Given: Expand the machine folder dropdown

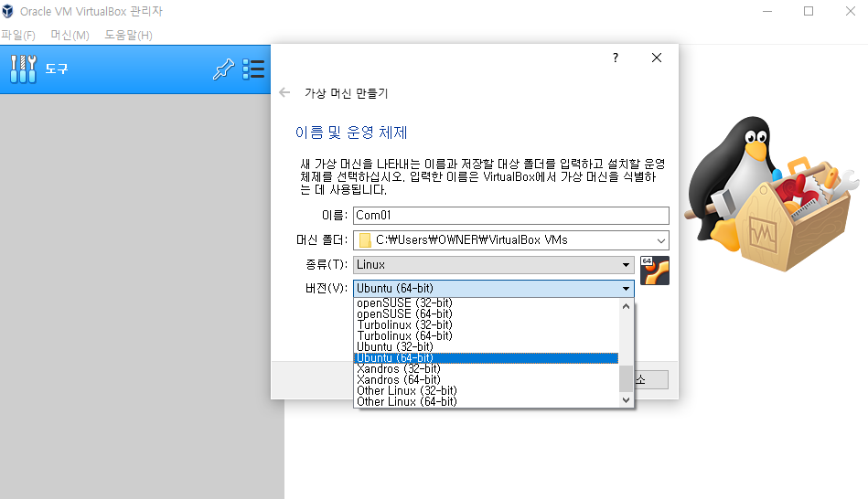Looking at the screenshot, I should (x=660, y=240).
